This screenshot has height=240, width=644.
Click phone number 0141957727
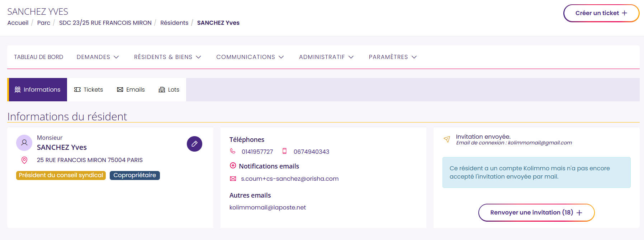tap(257, 152)
